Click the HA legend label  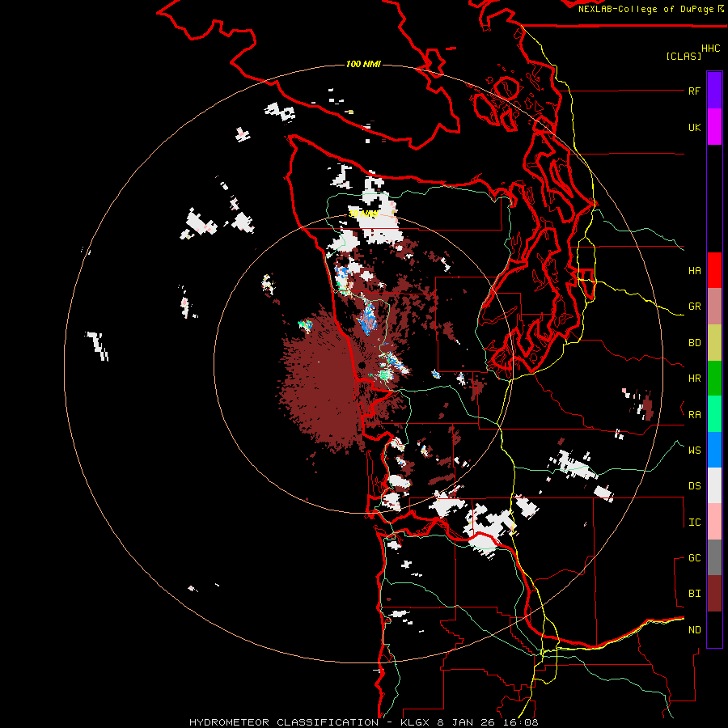point(694,270)
